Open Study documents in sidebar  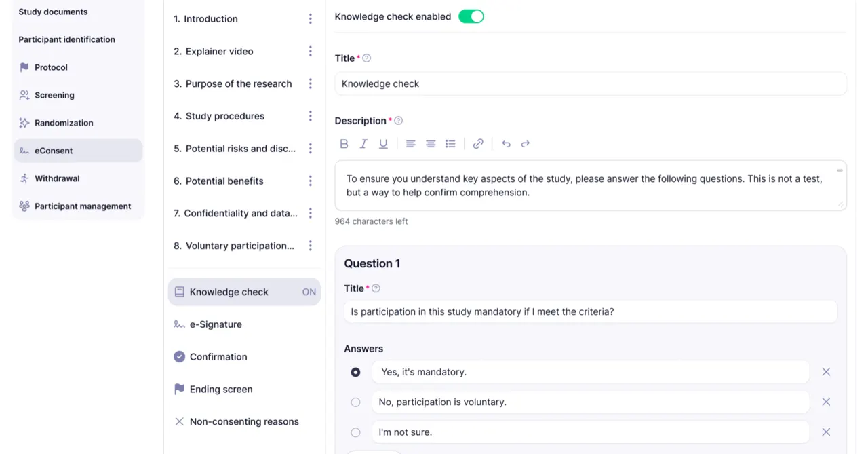tap(53, 12)
